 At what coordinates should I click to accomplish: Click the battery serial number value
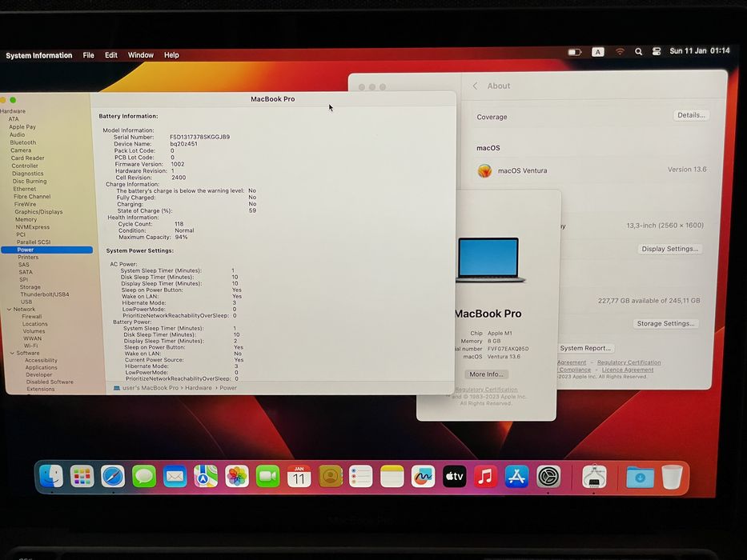tap(199, 137)
